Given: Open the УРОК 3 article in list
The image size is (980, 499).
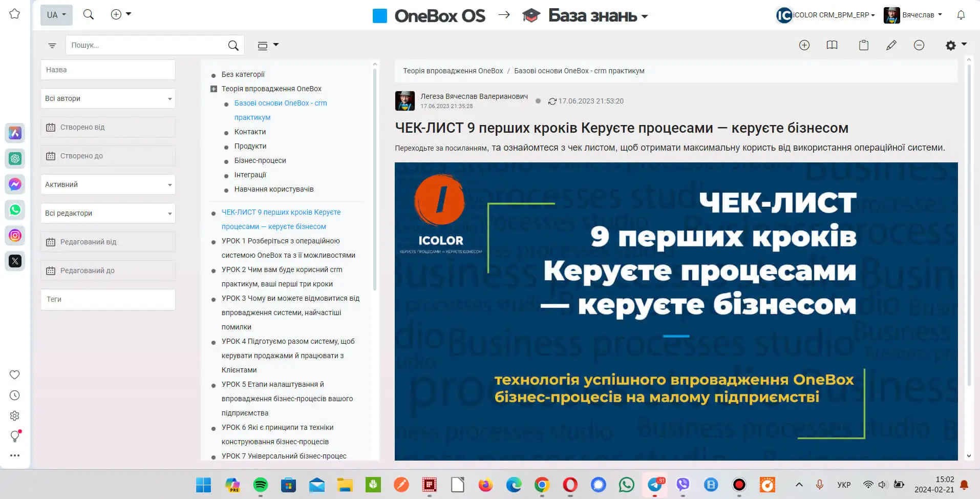Looking at the screenshot, I should click(290, 313).
